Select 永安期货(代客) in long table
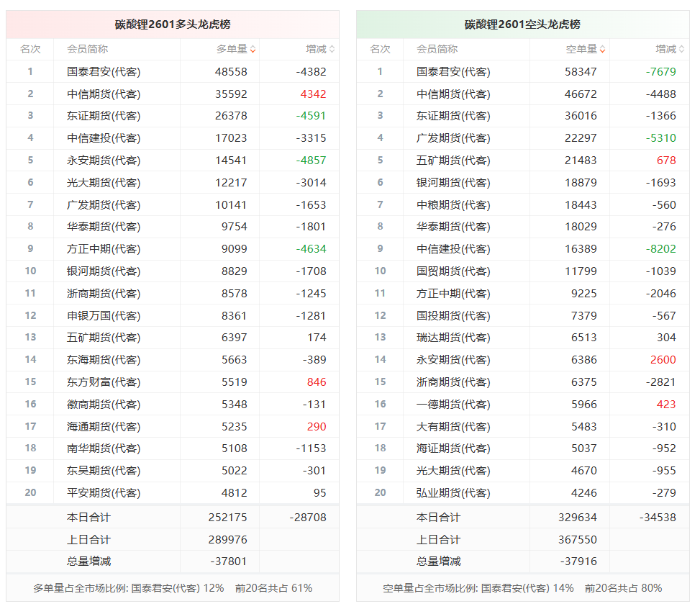700x609 pixels. point(104,160)
